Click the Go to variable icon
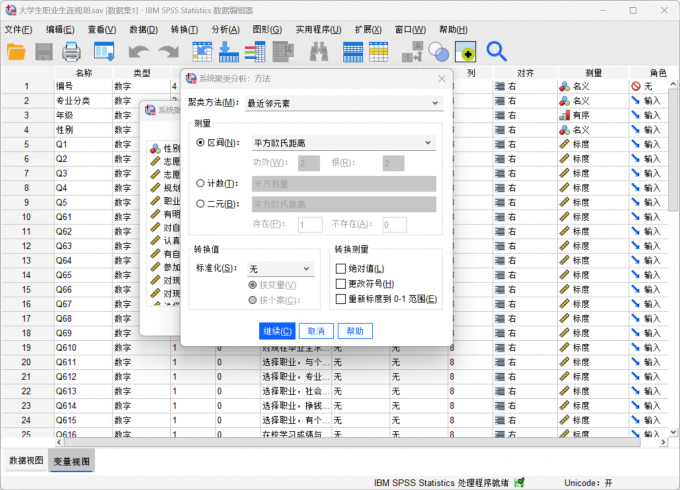The height and width of the screenshot is (490, 680). tap(229, 52)
